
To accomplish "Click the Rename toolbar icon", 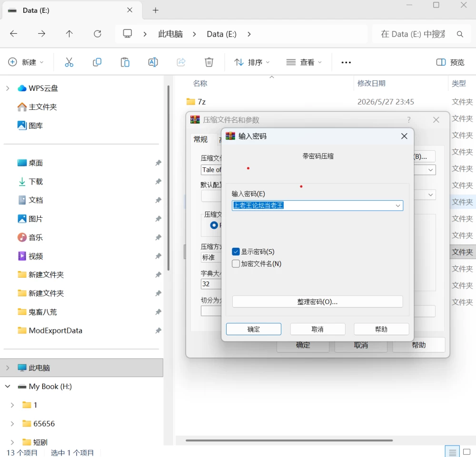I will point(153,62).
